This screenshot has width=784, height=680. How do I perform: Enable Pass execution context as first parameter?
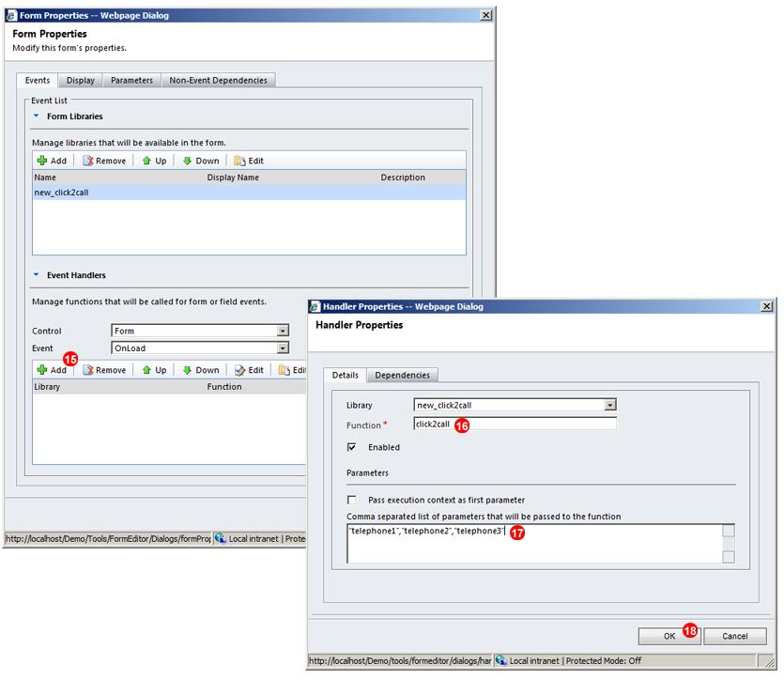pos(352,501)
